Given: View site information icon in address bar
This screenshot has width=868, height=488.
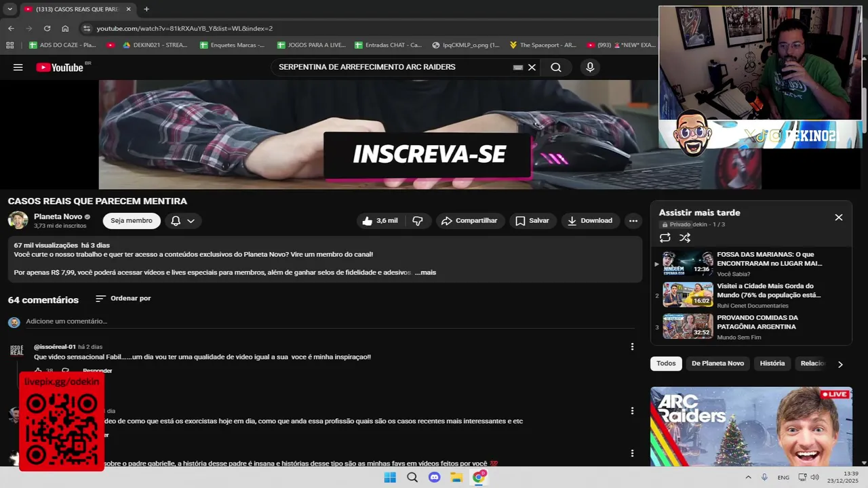Looking at the screenshot, I should [x=85, y=28].
